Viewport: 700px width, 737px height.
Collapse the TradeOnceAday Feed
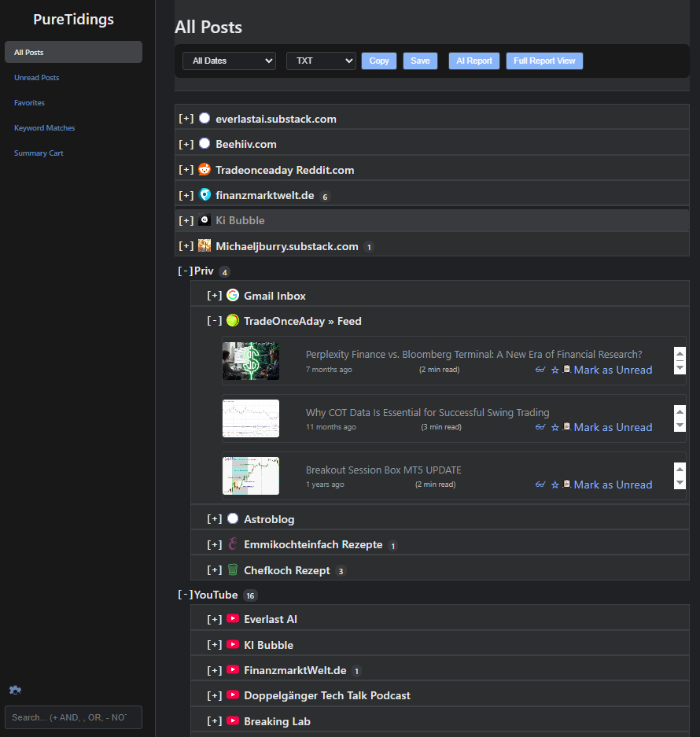coord(215,321)
